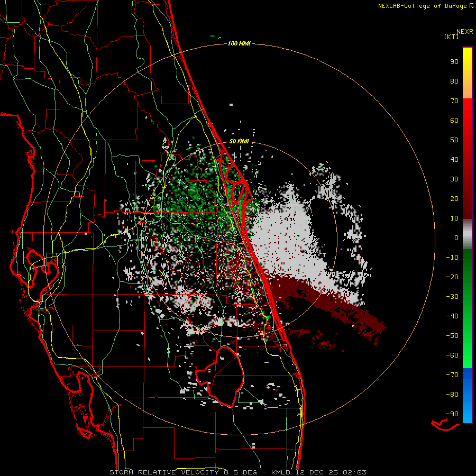This screenshot has height=476, width=476.
Task: Click the -60 value on velocity scale
Action: click(452, 355)
